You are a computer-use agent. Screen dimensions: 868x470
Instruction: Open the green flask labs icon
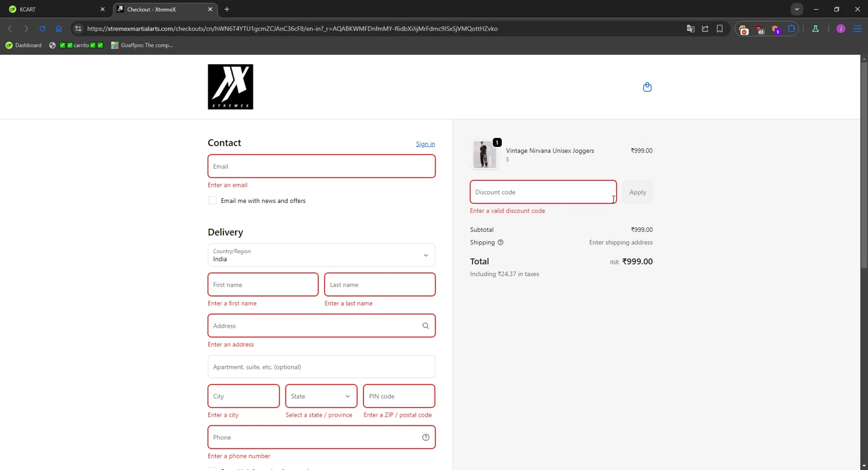815,28
